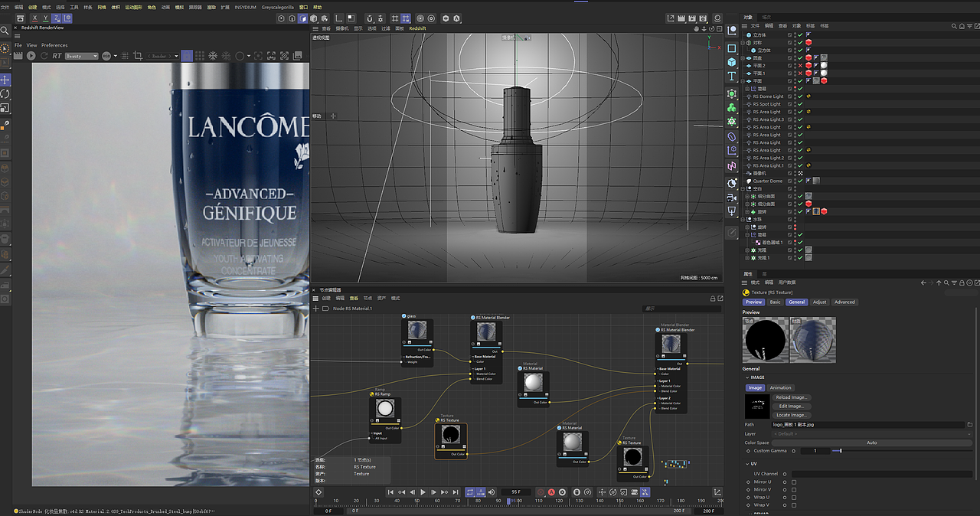Viewport: 980px width, 516px height.
Task: Select the Animation button in IMAGE section
Action: 780,388
